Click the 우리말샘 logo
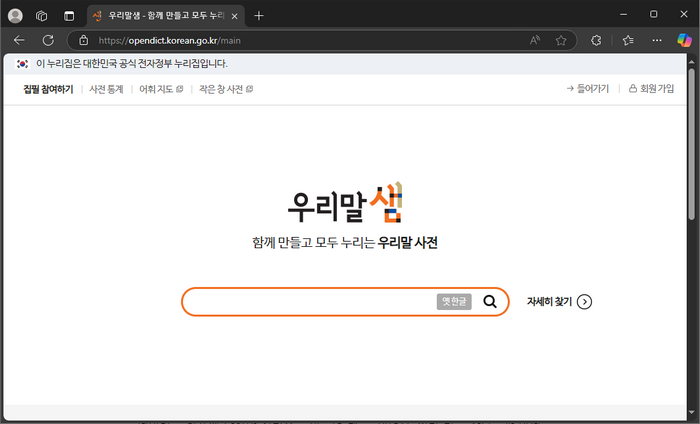 (344, 204)
